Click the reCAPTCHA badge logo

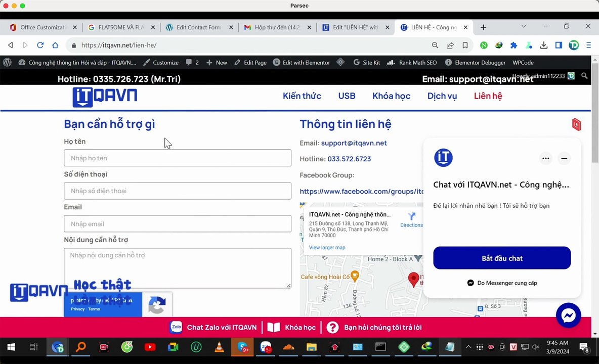(157, 304)
